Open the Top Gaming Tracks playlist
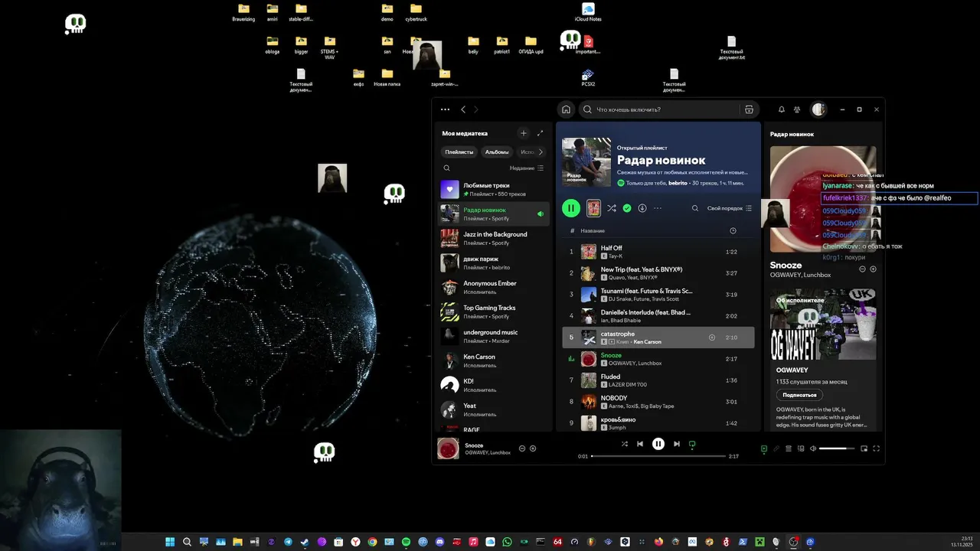This screenshot has height=551, width=980. [x=495, y=311]
